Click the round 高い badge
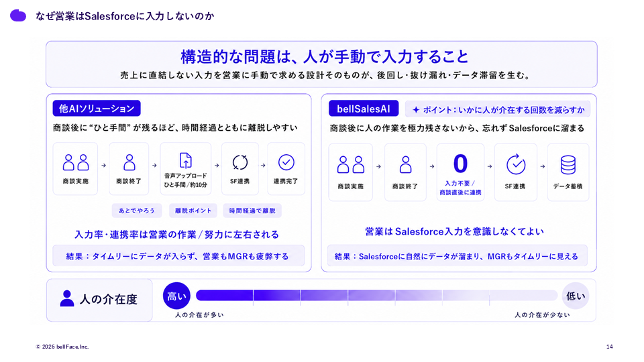The width and height of the screenshot is (644, 362). coord(176,296)
